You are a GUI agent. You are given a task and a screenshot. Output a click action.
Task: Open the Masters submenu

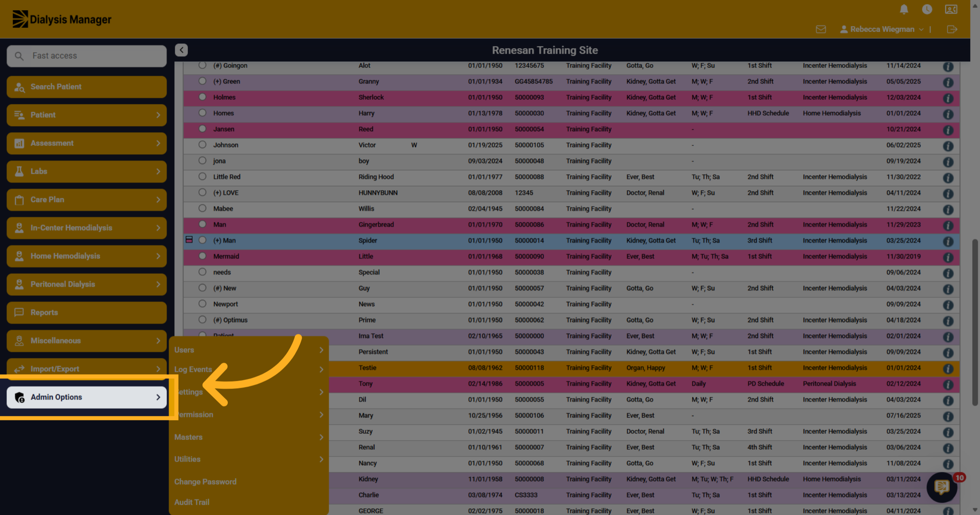tap(249, 437)
